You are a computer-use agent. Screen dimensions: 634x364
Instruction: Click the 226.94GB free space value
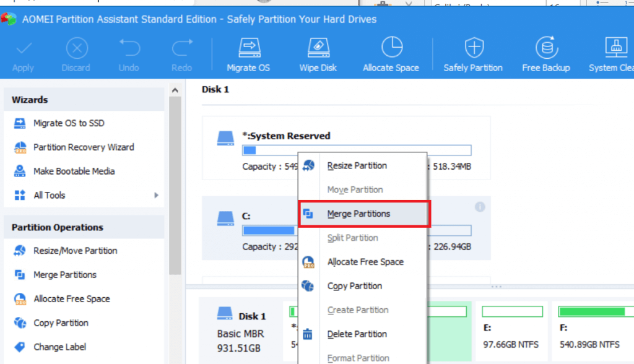[453, 247]
